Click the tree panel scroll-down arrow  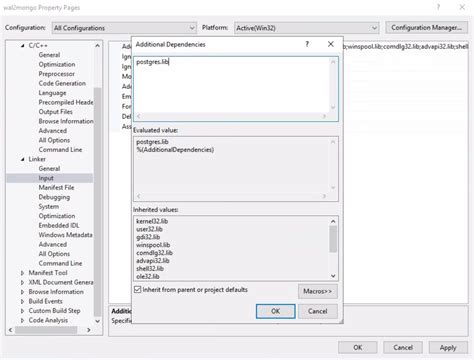(x=97, y=321)
